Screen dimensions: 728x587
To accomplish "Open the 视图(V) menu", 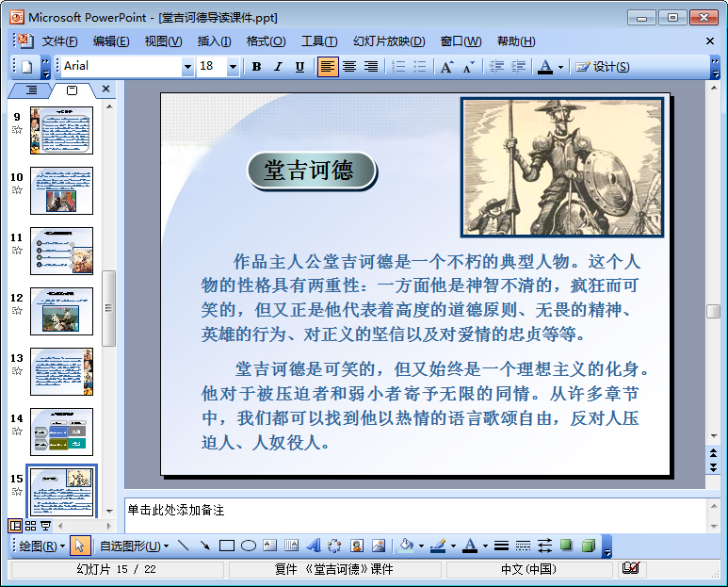I will coord(163,41).
